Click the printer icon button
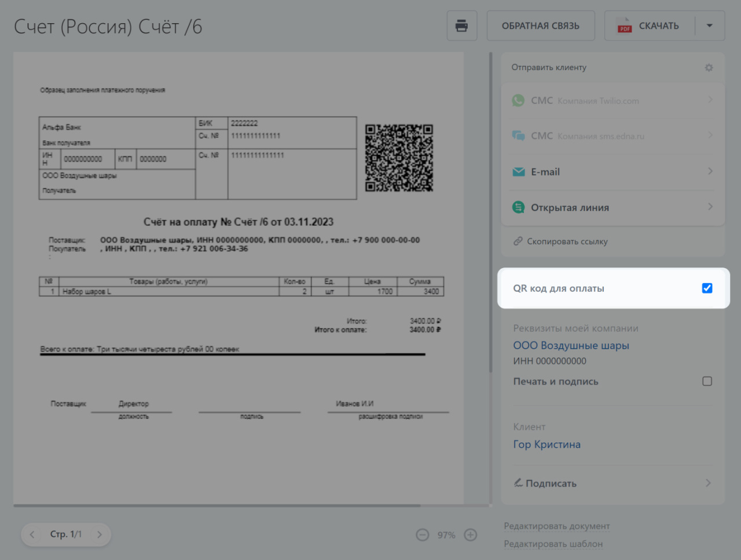This screenshot has width=741, height=560. [x=461, y=25]
